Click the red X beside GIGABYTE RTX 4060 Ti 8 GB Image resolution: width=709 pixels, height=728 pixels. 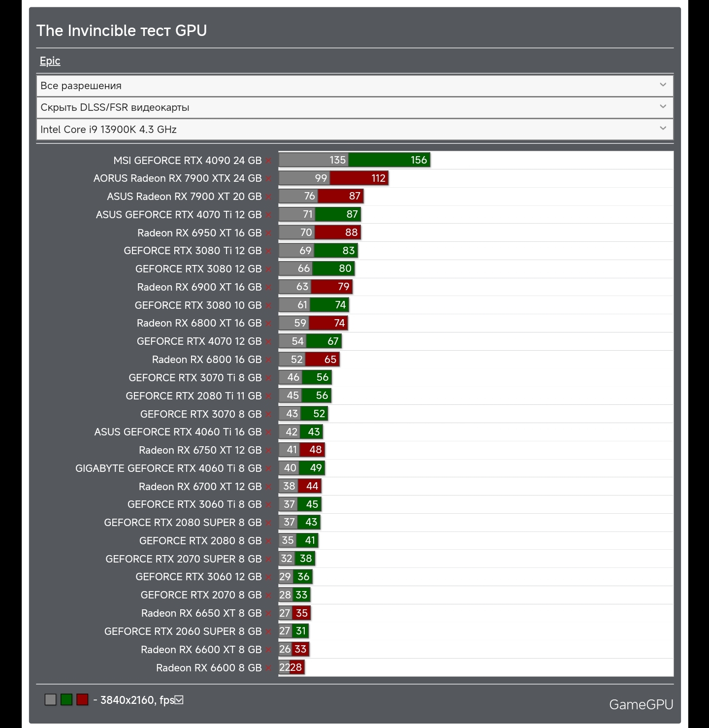click(268, 469)
